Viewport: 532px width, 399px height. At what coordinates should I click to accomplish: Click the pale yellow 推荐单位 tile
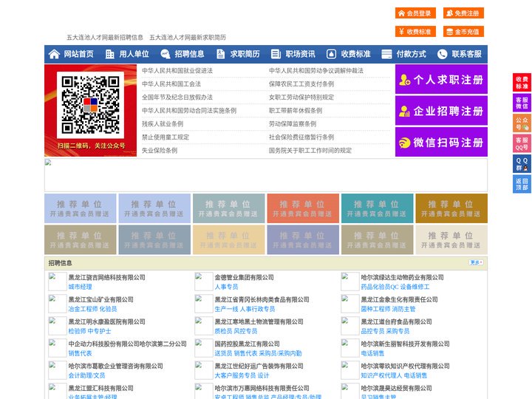[x=228, y=239]
